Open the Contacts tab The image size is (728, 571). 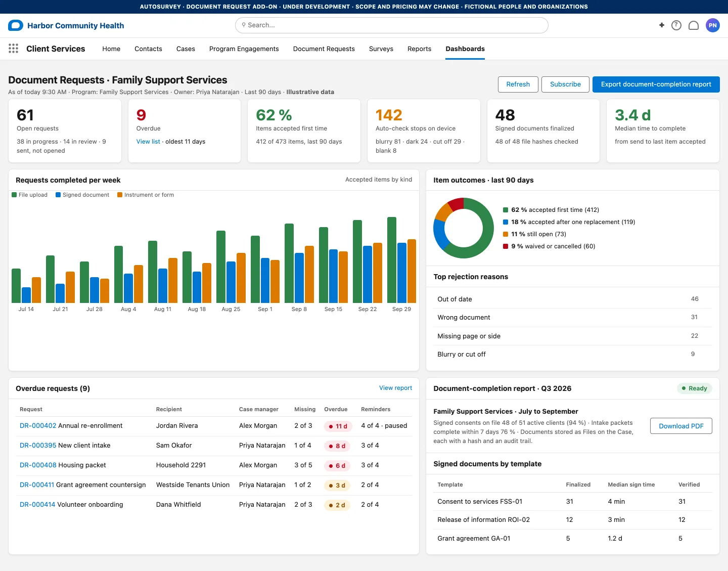coord(148,49)
